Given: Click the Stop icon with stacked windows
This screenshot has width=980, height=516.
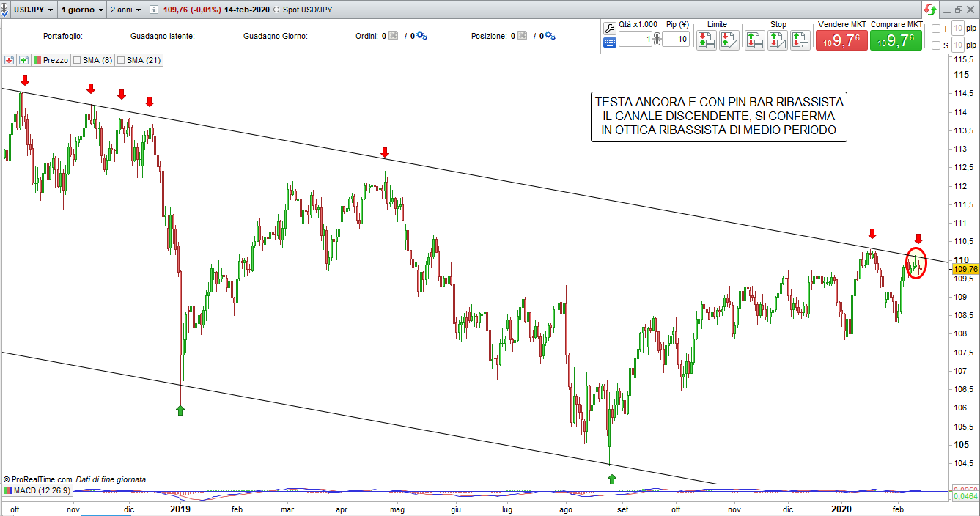Looking at the screenshot, I should click(800, 40).
